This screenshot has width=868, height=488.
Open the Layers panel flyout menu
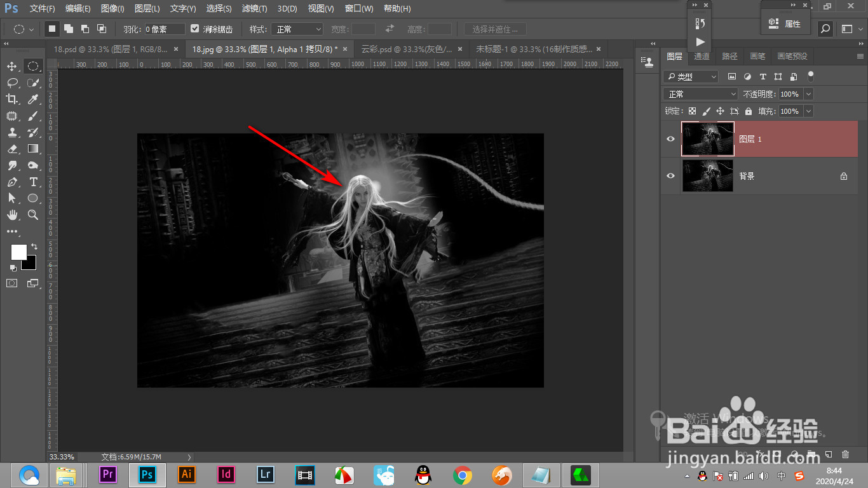click(x=861, y=57)
